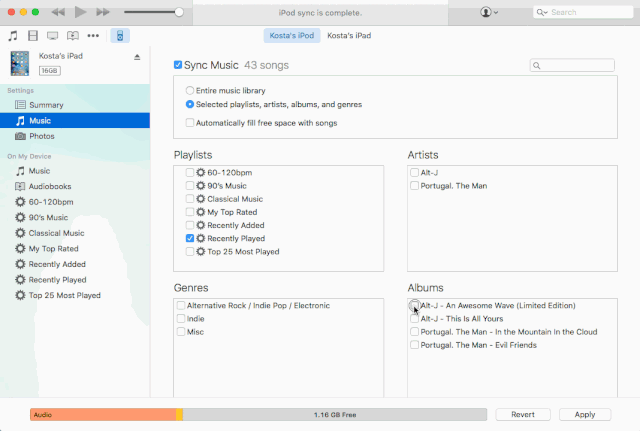Click the 16GB capacity badge
The image size is (640, 431).
[50, 71]
